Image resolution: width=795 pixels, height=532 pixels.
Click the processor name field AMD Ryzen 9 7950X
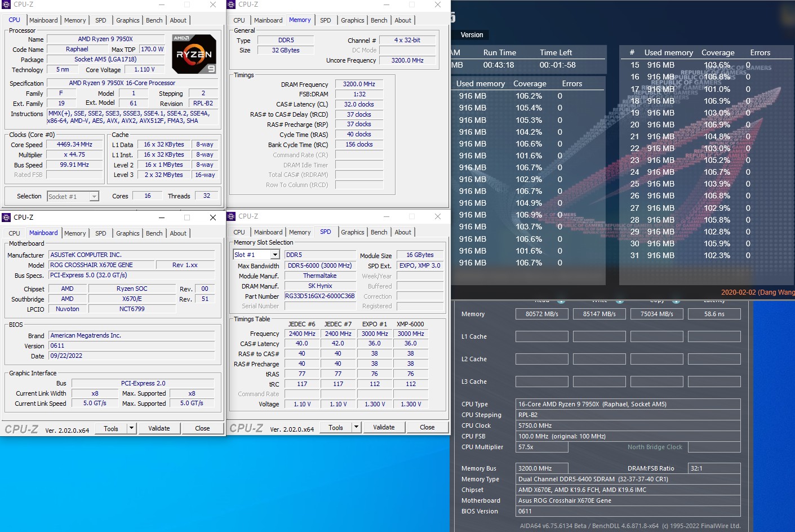point(106,39)
